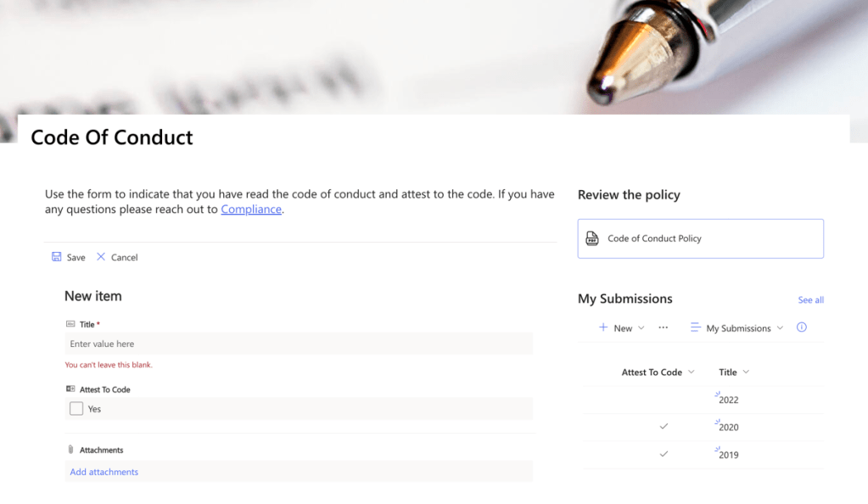The width and height of the screenshot is (868, 504).
Task: Click the See all link
Action: click(810, 300)
